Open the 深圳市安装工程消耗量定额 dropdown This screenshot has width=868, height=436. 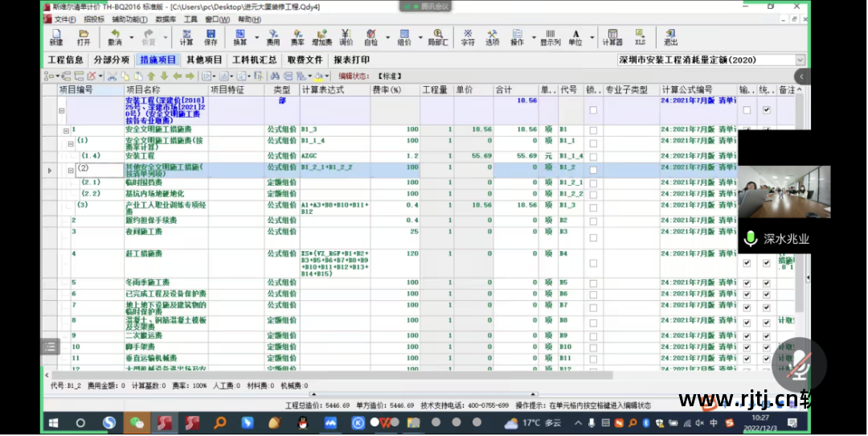800,60
